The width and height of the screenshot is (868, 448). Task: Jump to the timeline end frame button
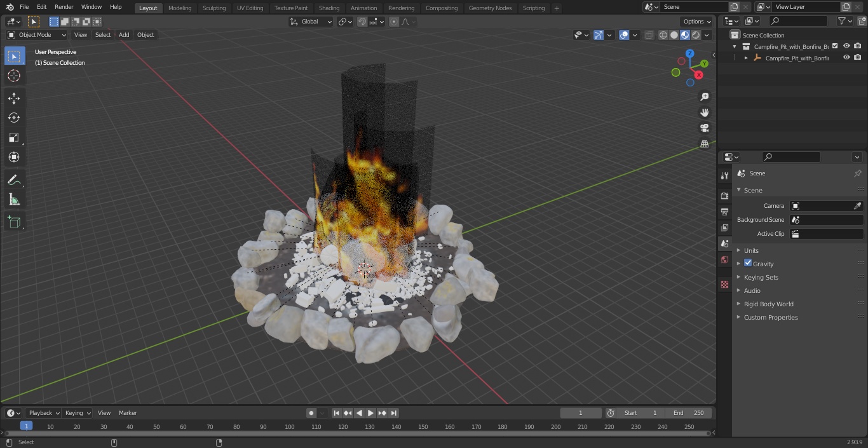tap(393, 413)
